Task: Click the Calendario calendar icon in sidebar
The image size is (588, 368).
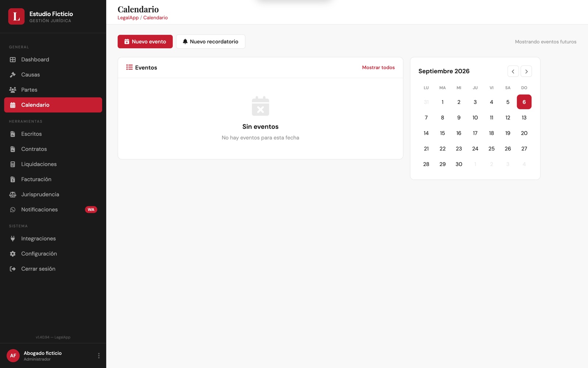Action: point(12,105)
